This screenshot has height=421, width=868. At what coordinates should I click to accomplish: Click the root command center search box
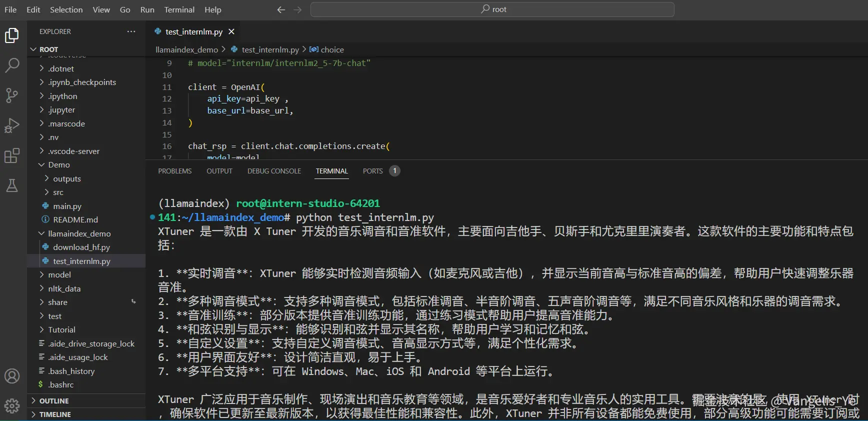pyautogui.click(x=492, y=9)
